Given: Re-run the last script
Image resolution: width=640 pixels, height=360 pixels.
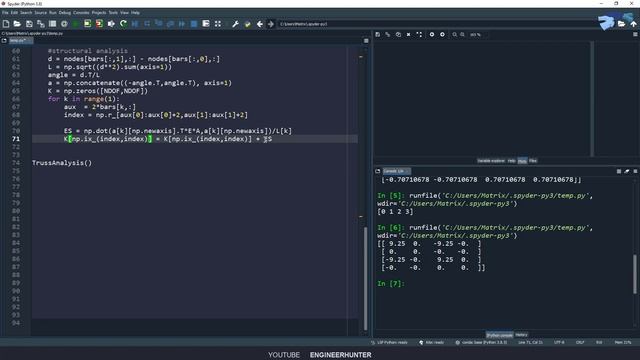Looking at the screenshot, I should [x=123, y=24].
